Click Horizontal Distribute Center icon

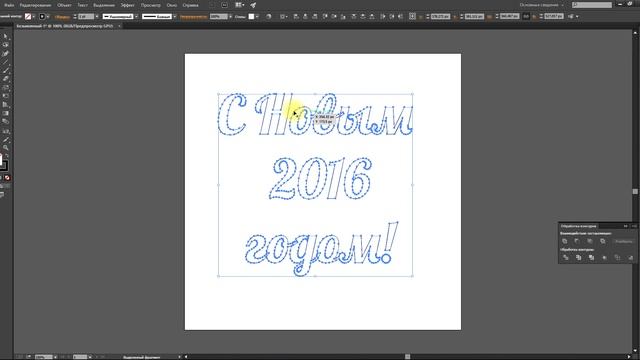[x=391, y=16]
